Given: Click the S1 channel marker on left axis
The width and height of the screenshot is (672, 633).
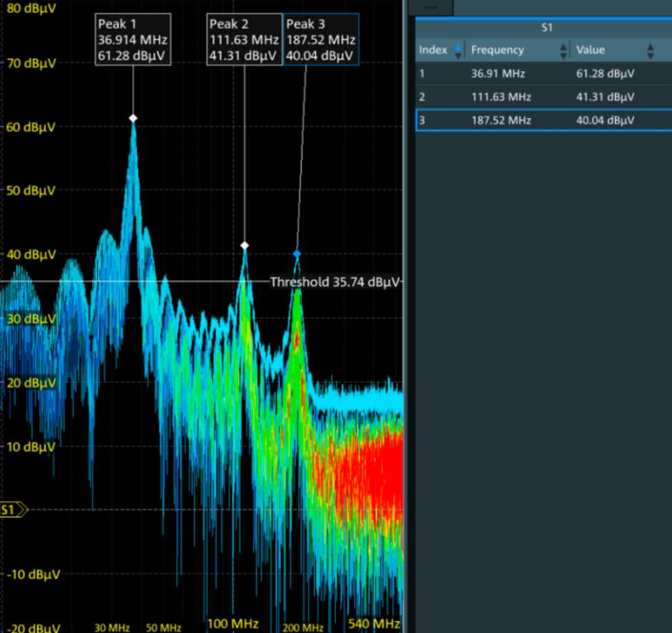Looking at the screenshot, I should point(14,510).
